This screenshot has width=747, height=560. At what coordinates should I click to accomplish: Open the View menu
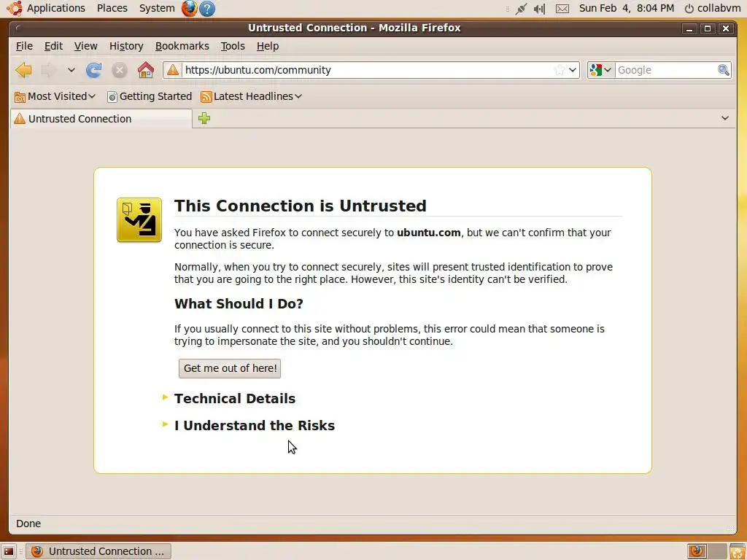86,46
